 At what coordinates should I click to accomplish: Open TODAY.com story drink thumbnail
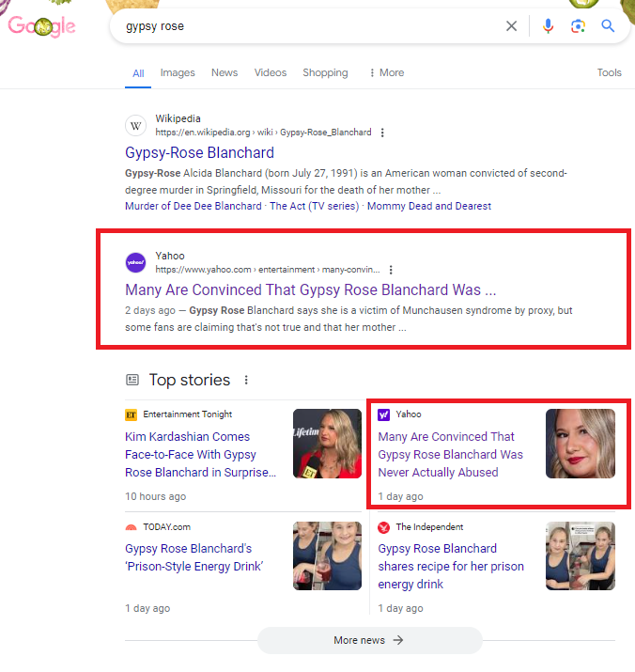pyautogui.click(x=327, y=555)
